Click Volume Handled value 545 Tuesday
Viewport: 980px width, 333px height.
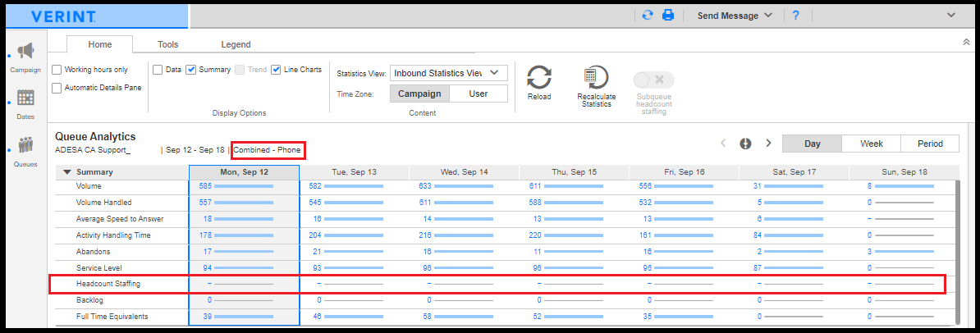click(316, 203)
